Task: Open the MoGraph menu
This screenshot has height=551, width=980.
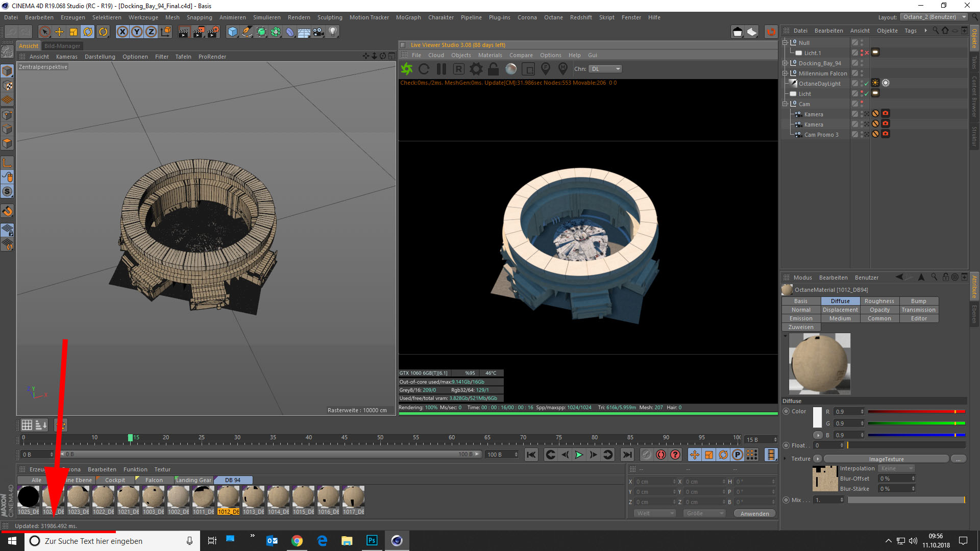Action: coord(408,17)
